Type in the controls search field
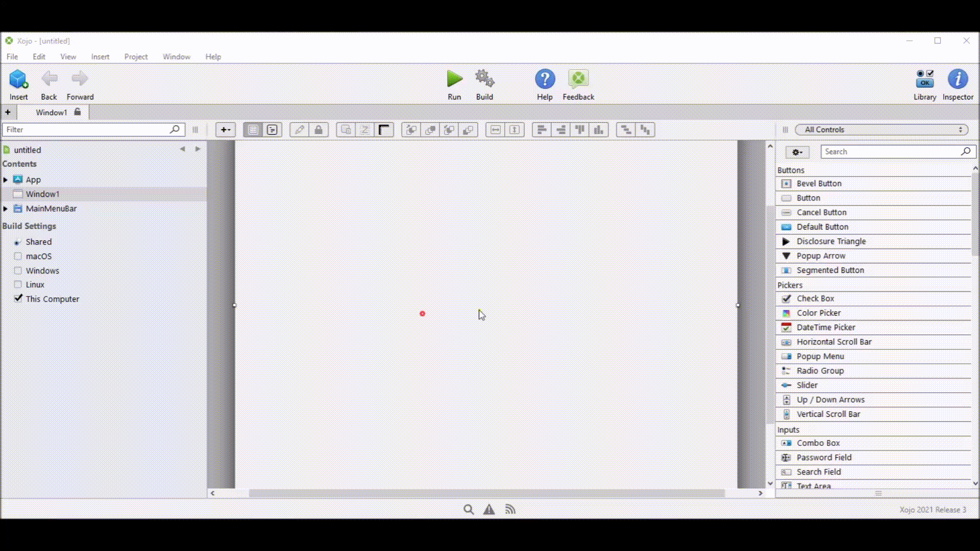980x551 pixels. point(890,152)
